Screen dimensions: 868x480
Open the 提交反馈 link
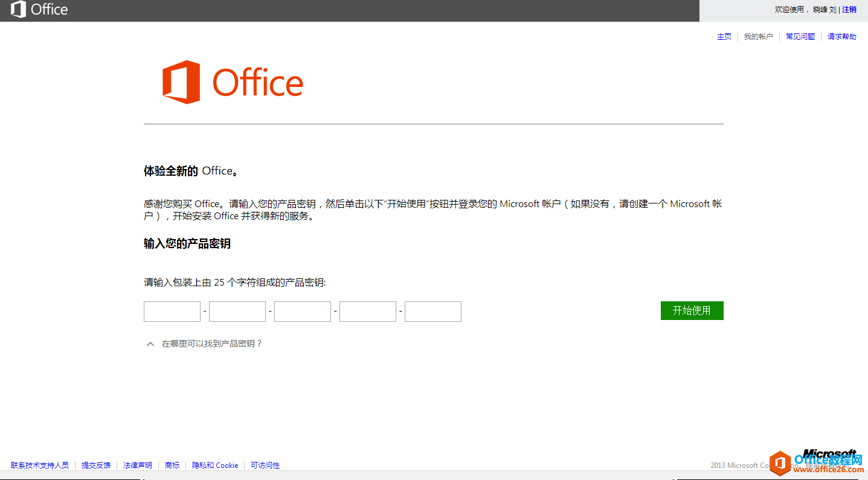click(95, 465)
